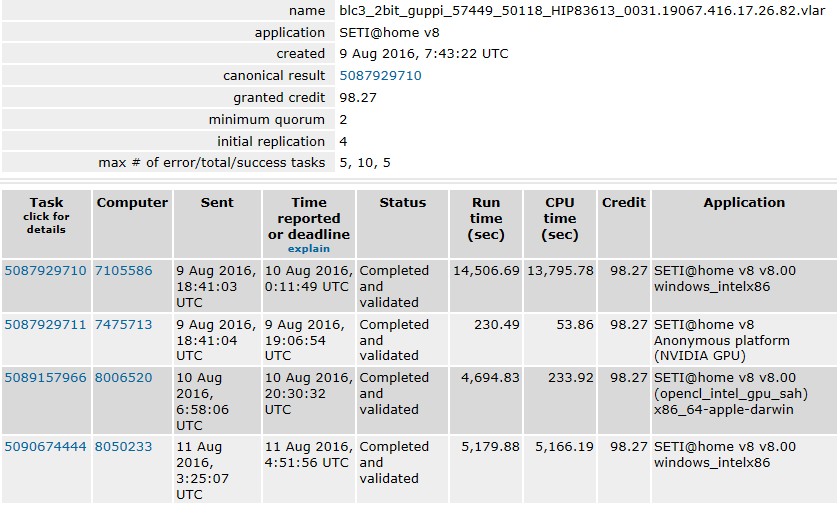Click the workunit name ending in .vlar

(x=568, y=10)
